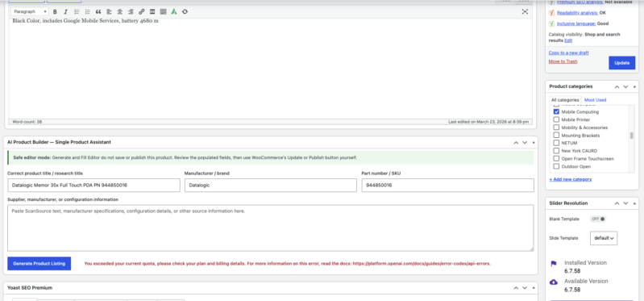
Task: Open distraction-free fullscreen editor mode
Action: pos(525,11)
